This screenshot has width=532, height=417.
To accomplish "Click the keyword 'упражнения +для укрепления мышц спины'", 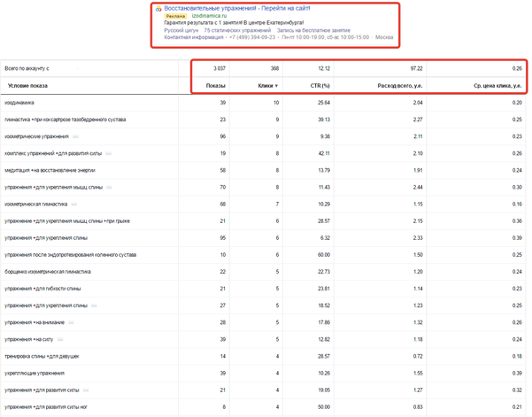I will [53, 188].
